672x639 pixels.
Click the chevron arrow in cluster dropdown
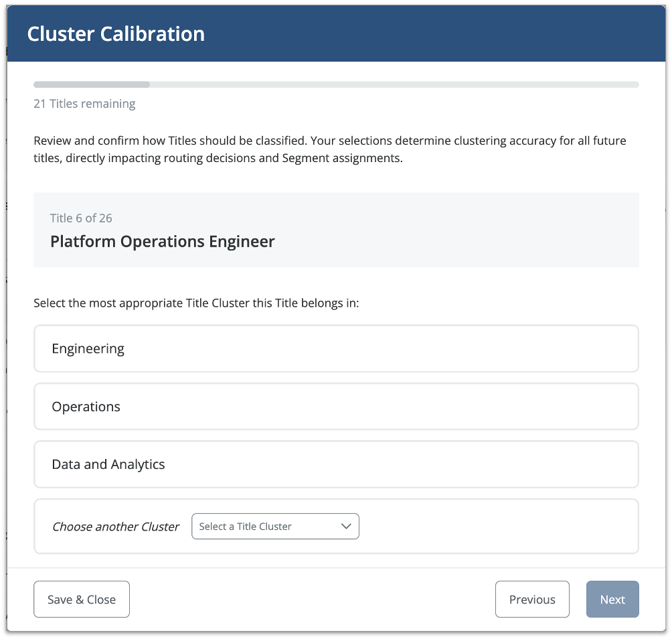[346, 526]
